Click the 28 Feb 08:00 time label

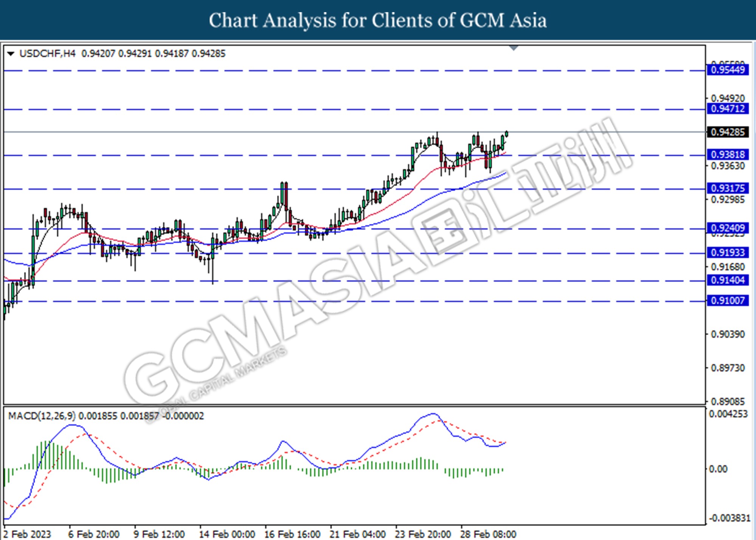pyautogui.click(x=488, y=534)
